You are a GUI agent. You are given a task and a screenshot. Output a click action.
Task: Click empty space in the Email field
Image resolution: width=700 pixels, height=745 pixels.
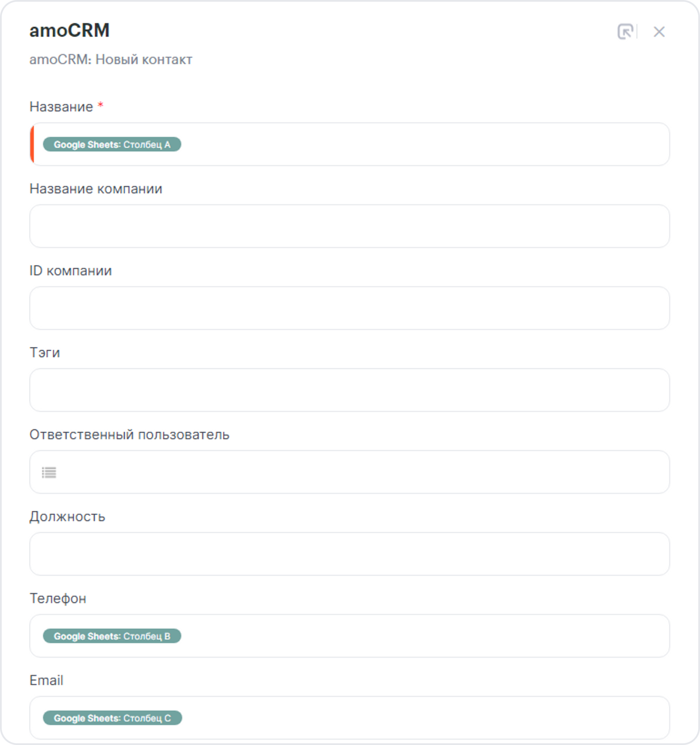tap(424, 718)
